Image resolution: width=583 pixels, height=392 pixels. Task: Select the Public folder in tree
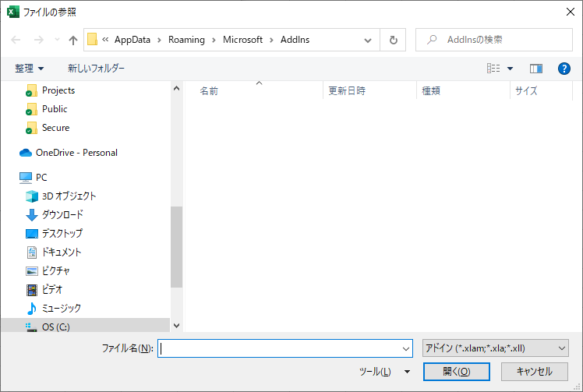click(x=55, y=109)
